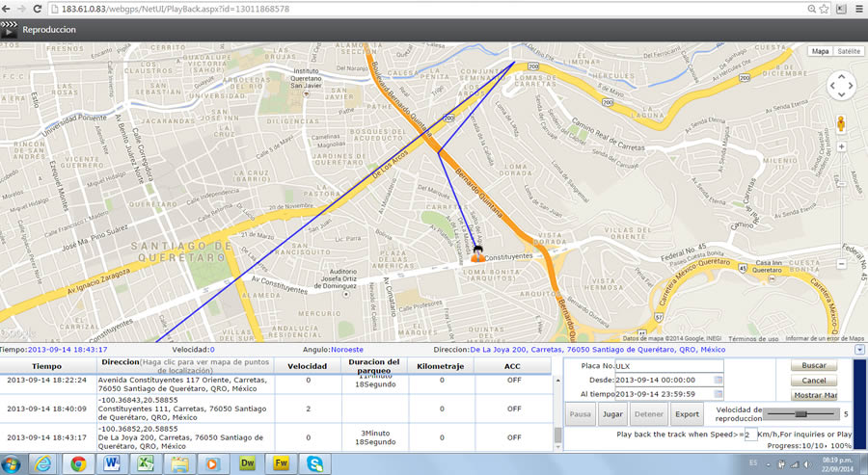868x475 pixels.
Task: Open Términos de uso map link
Action: tap(753, 338)
